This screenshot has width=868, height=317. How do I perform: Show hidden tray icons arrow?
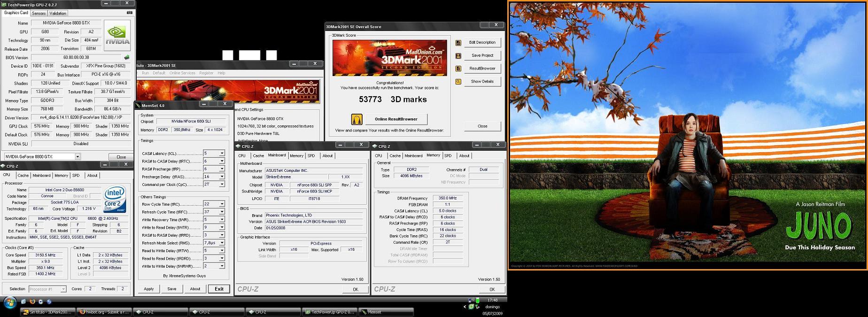465,307
